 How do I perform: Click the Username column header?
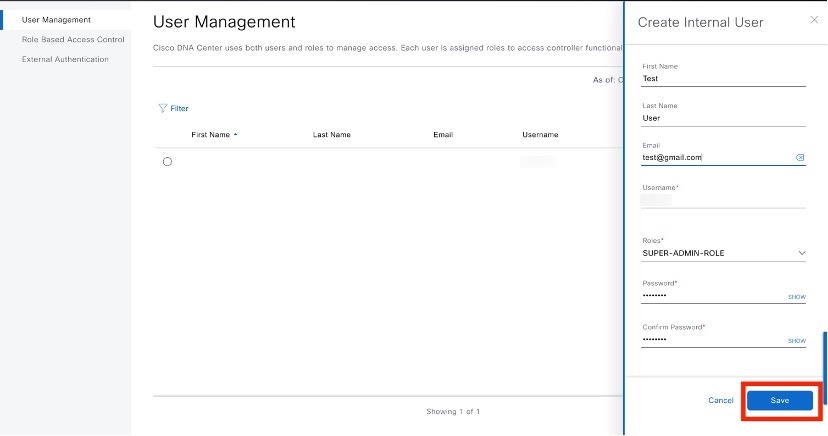[540, 135]
